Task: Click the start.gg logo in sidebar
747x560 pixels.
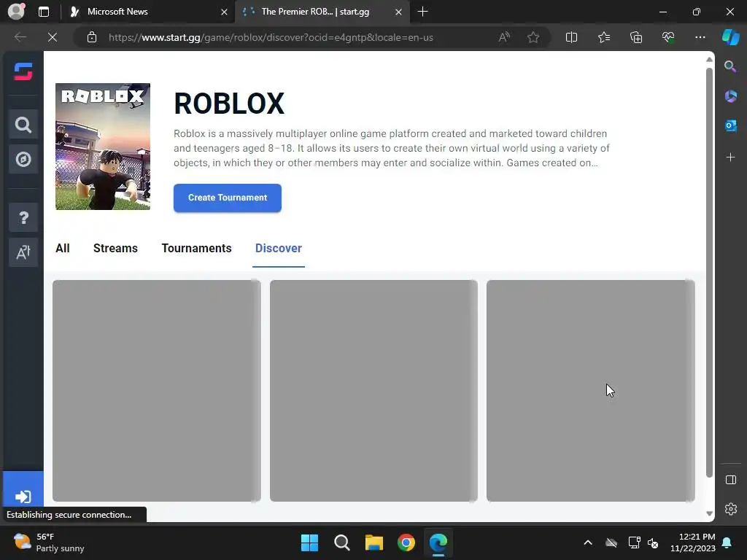Action: tap(23, 72)
